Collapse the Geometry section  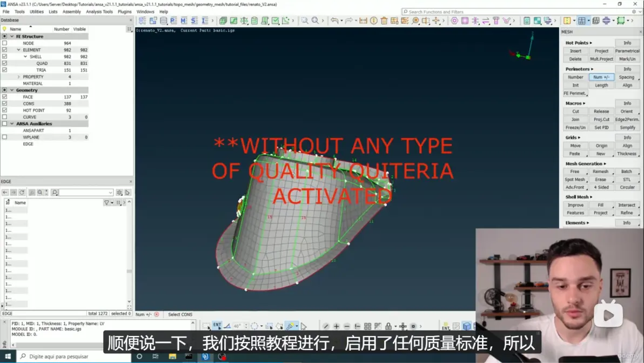coord(12,90)
